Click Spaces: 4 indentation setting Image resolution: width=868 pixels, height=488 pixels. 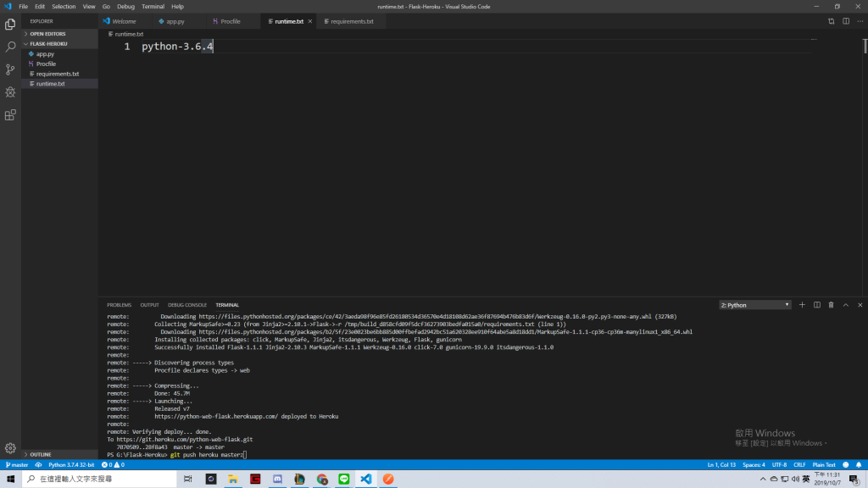[754, 465]
